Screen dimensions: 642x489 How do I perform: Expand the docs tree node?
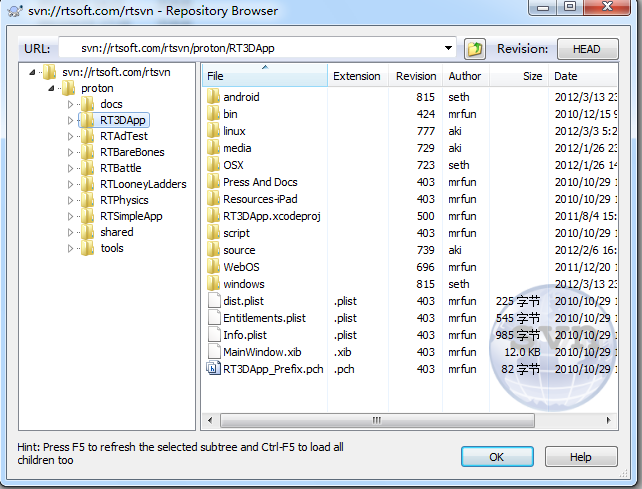click(70, 104)
